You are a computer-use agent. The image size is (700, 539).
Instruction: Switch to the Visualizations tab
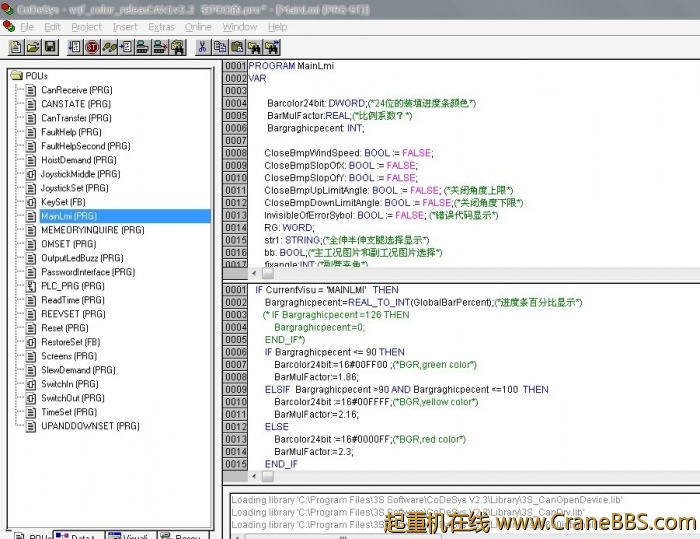[x=130, y=537]
